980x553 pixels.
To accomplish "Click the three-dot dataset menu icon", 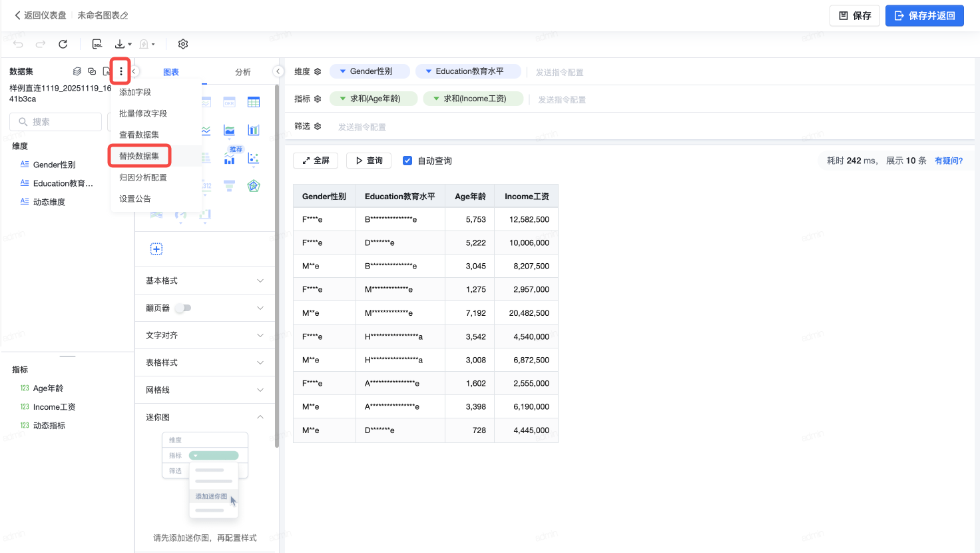I will pyautogui.click(x=121, y=71).
